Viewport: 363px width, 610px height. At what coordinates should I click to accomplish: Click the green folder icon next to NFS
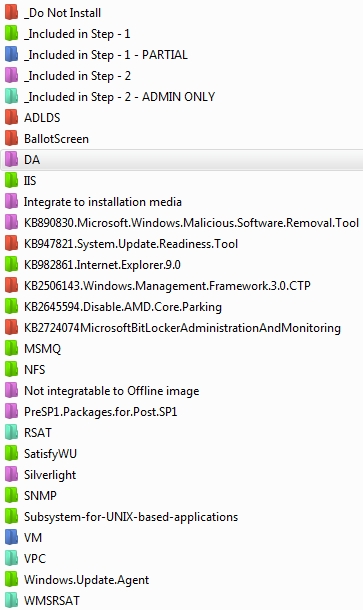pos(11,370)
